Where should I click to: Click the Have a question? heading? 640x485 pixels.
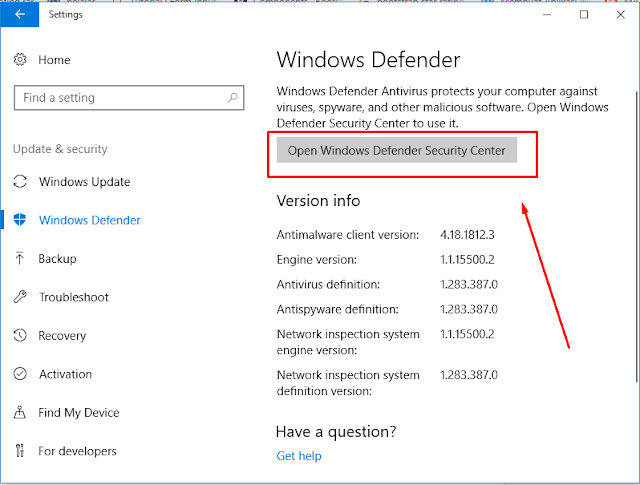336,432
